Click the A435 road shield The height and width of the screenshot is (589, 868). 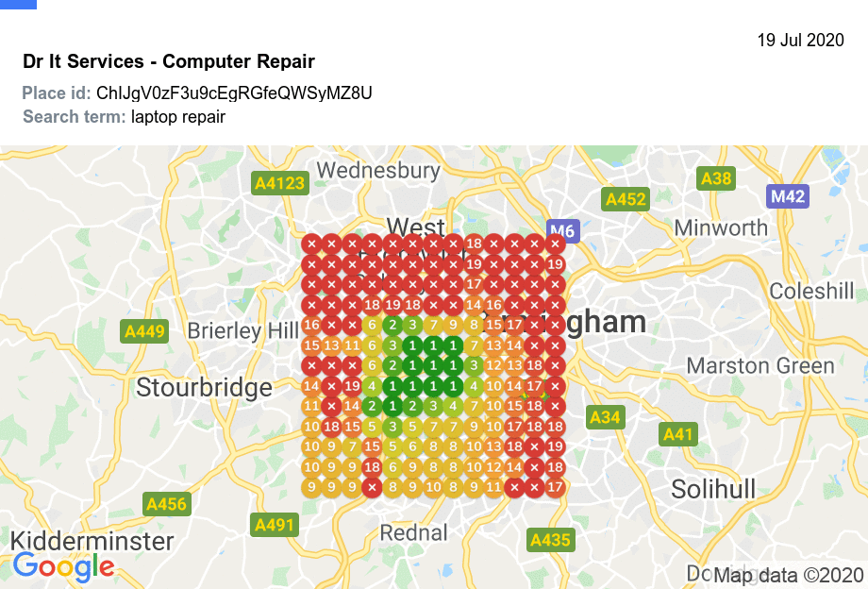(x=550, y=540)
